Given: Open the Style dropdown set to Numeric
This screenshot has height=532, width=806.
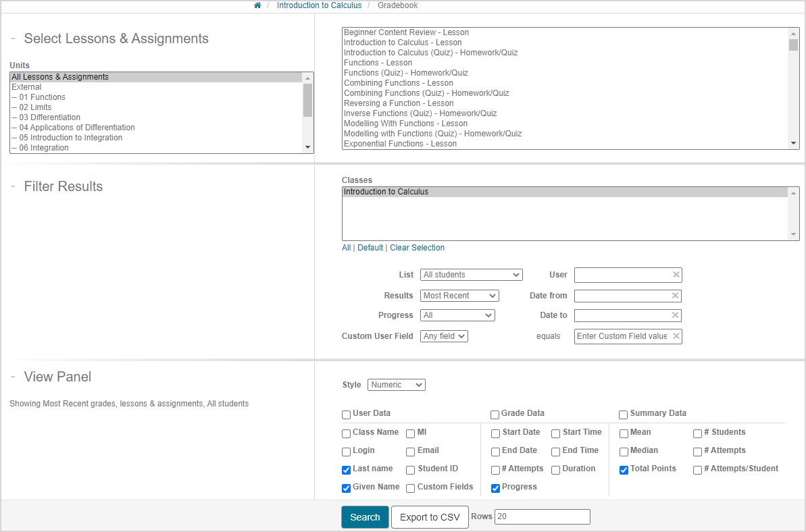Looking at the screenshot, I should [396, 385].
